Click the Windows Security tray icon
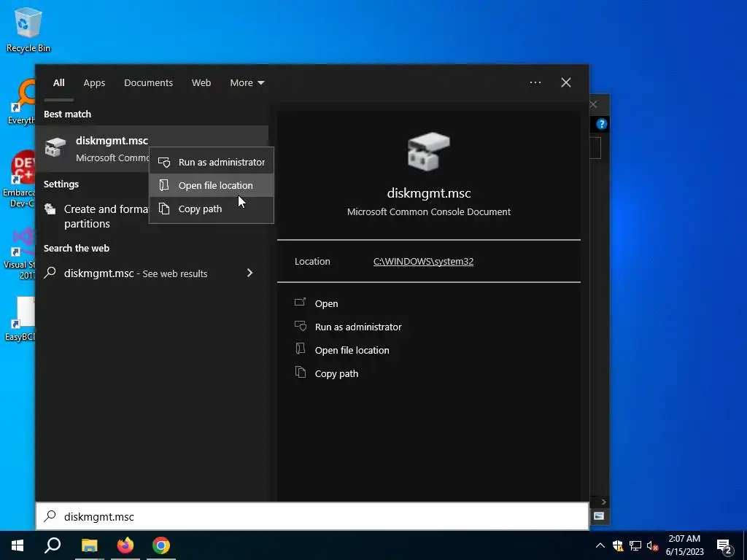The height and width of the screenshot is (560, 747). point(618,545)
